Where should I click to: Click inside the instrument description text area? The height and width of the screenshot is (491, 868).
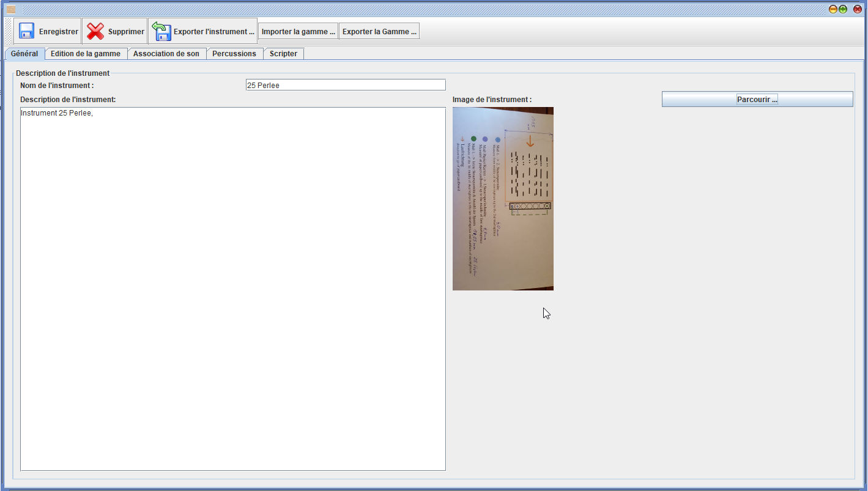click(232, 289)
